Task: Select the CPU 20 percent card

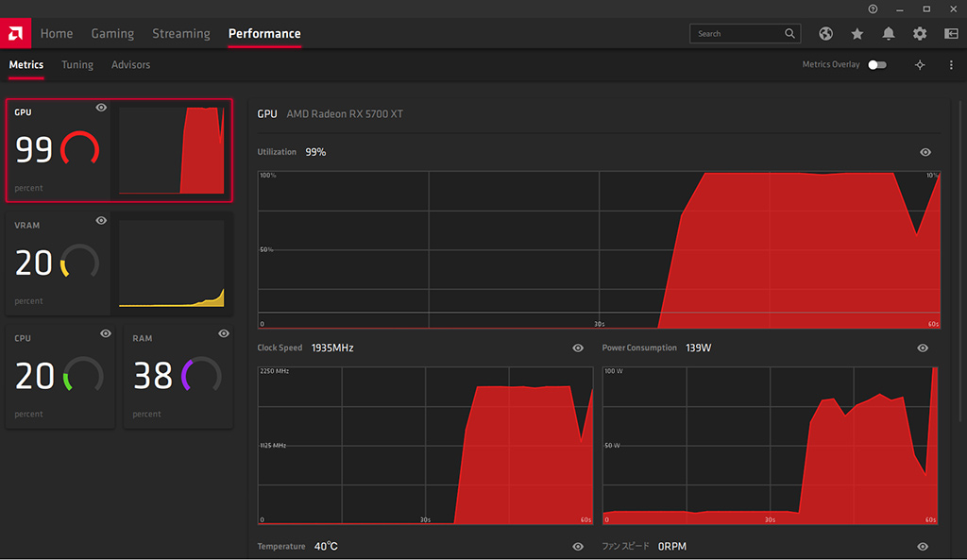Action: point(60,376)
